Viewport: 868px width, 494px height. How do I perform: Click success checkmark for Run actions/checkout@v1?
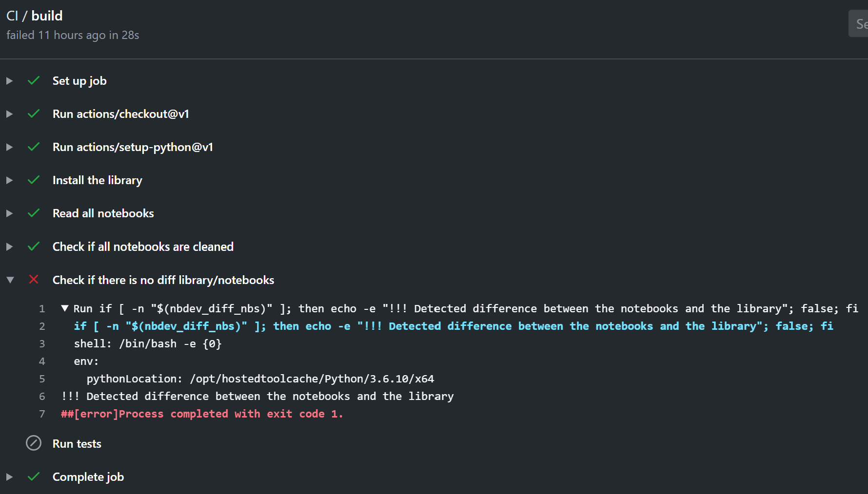[34, 114]
